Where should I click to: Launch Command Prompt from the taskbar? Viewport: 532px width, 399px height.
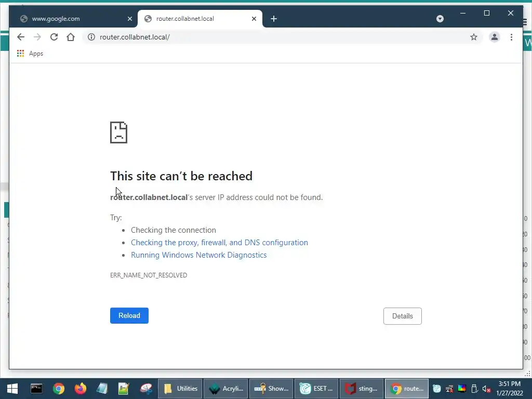click(36, 389)
